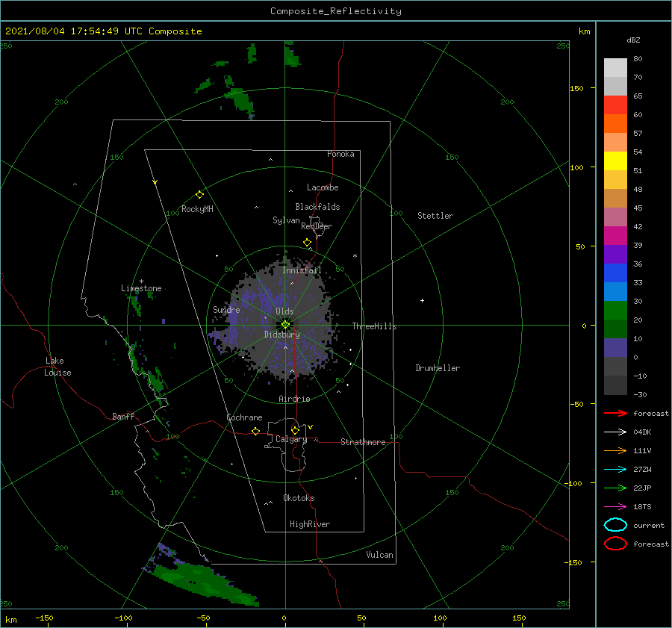The height and width of the screenshot is (628, 672).
Task: Click the orange 111V arrow icon
Action: 615,450
